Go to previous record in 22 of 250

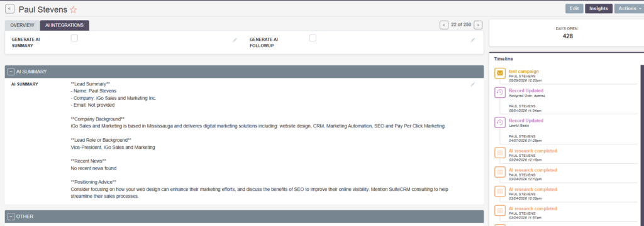pyautogui.click(x=443, y=25)
